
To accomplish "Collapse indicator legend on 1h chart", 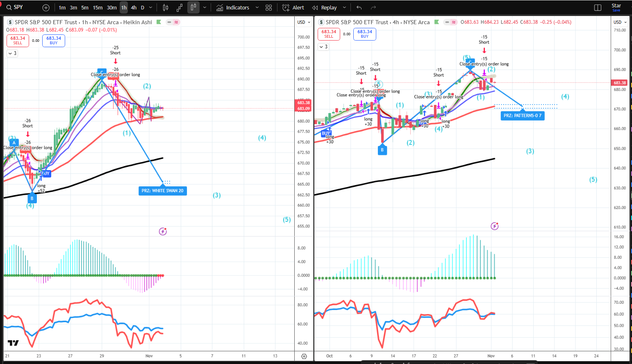I will [x=12, y=53].
